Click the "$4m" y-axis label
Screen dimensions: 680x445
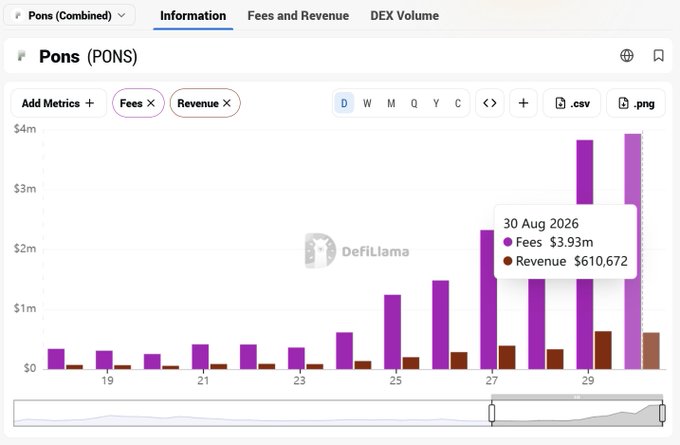(x=25, y=129)
